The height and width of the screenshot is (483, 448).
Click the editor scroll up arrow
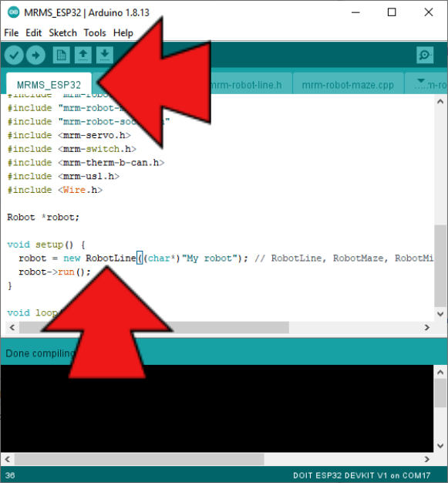coord(440,102)
